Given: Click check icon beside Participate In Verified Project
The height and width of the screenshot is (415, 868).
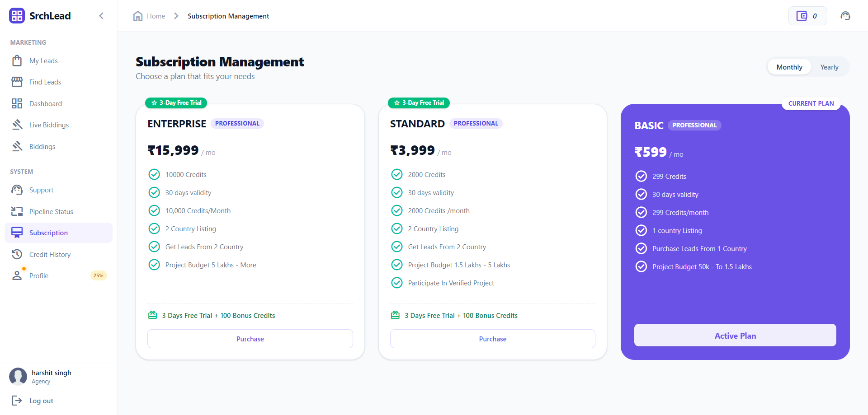Looking at the screenshot, I should tap(397, 283).
